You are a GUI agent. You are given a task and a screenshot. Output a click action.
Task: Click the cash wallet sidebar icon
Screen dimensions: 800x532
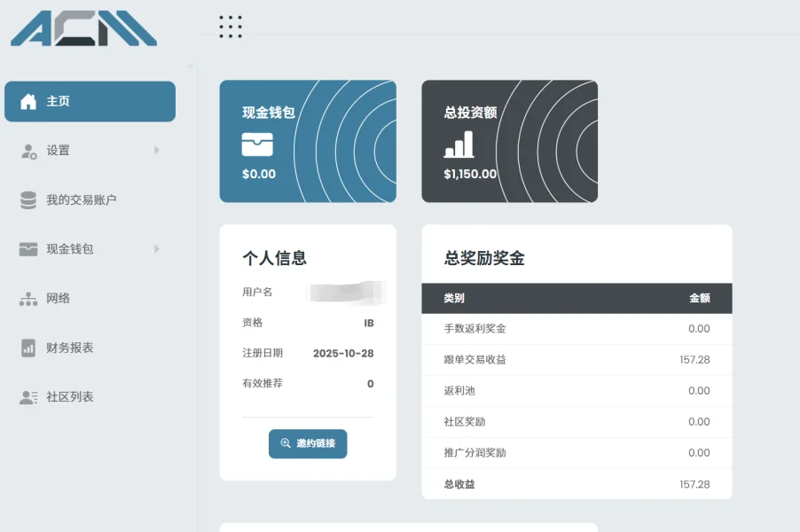tap(28, 249)
